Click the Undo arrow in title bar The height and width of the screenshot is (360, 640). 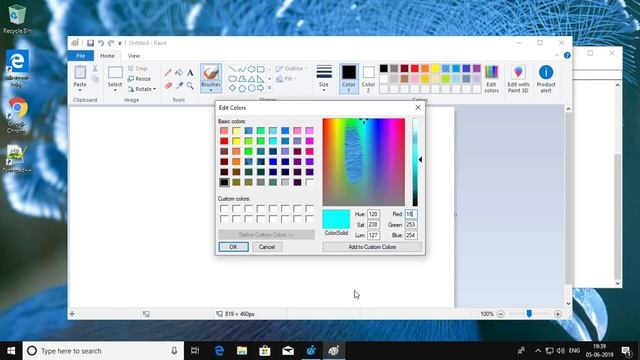pyautogui.click(x=100, y=43)
